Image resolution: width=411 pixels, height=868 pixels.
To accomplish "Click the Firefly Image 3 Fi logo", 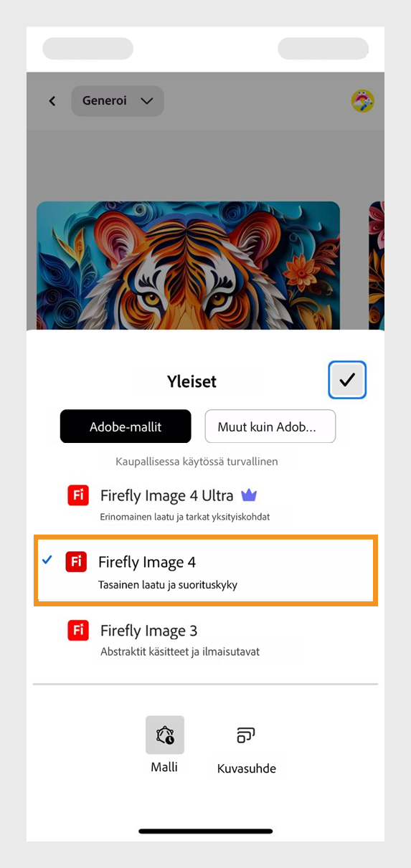I will (78, 630).
